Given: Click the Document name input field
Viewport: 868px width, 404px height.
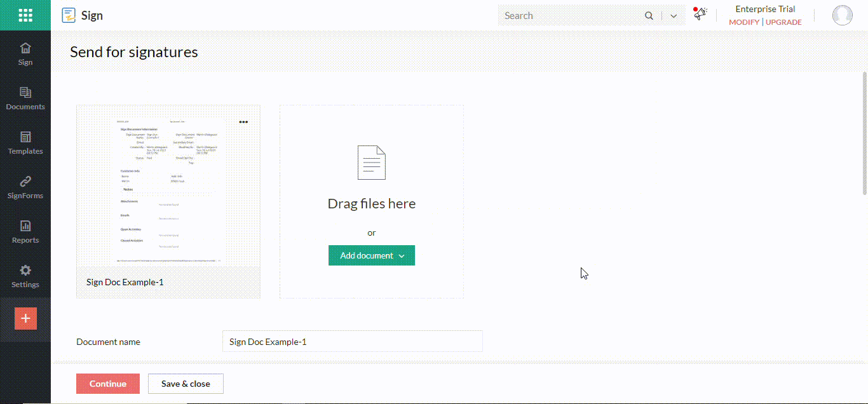Looking at the screenshot, I should click(x=352, y=341).
